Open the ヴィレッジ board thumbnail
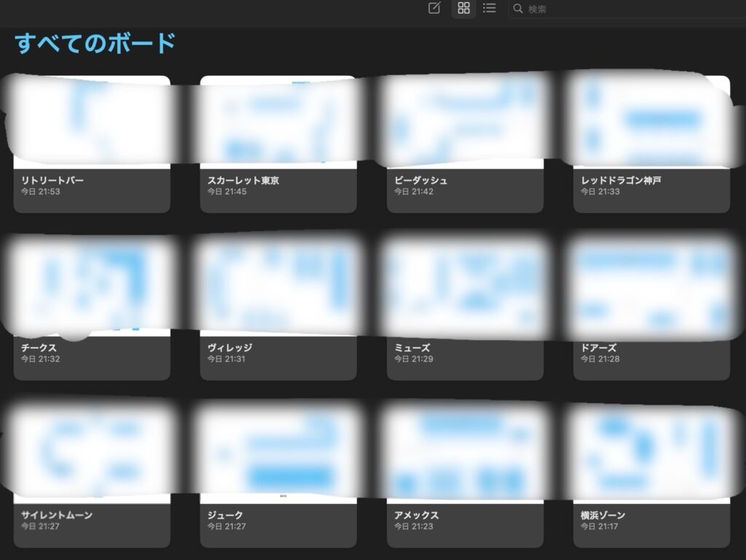746x560 pixels. [x=278, y=286]
